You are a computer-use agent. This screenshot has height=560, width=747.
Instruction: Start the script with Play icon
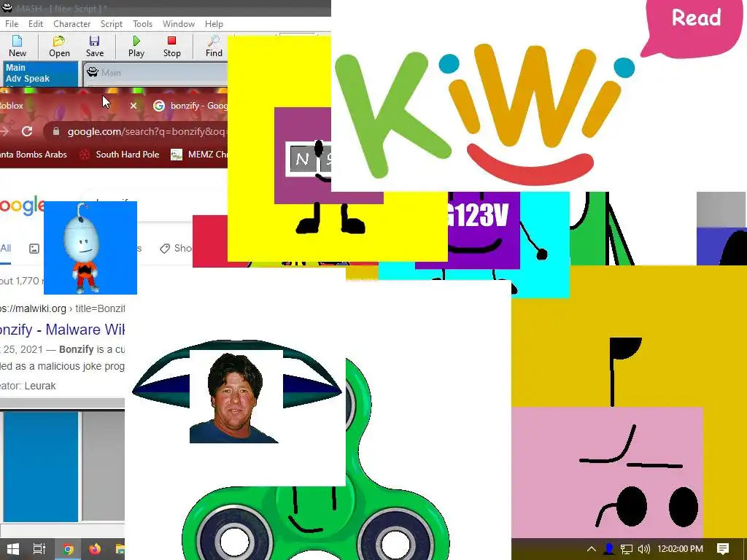136,46
